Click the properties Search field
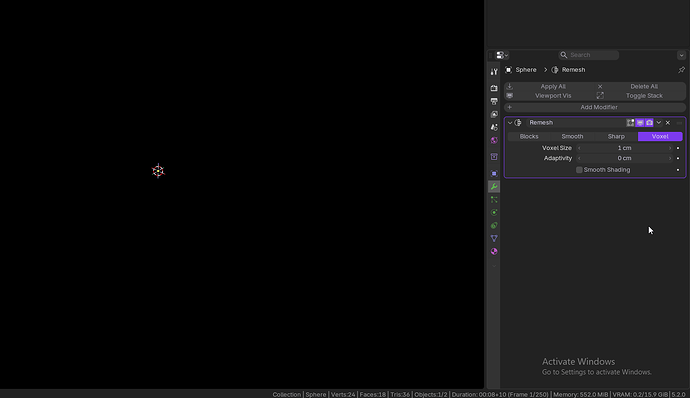690x398 pixels. (x=589, y=55)
